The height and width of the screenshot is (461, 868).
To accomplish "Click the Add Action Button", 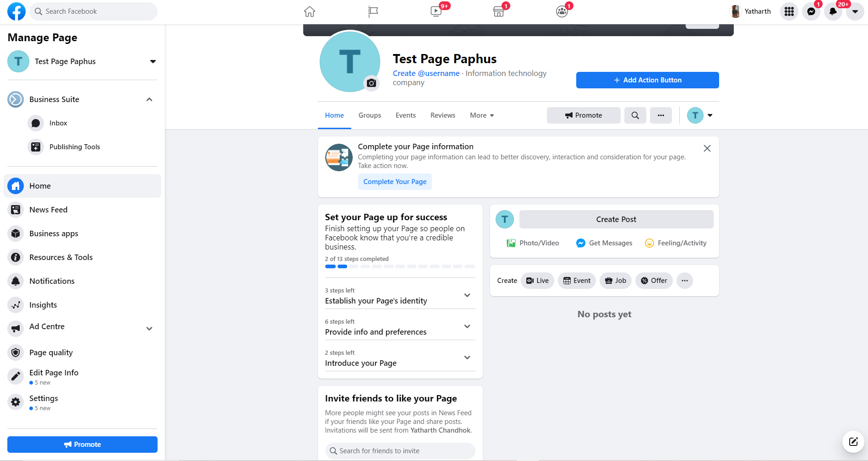I will (648, 80).
